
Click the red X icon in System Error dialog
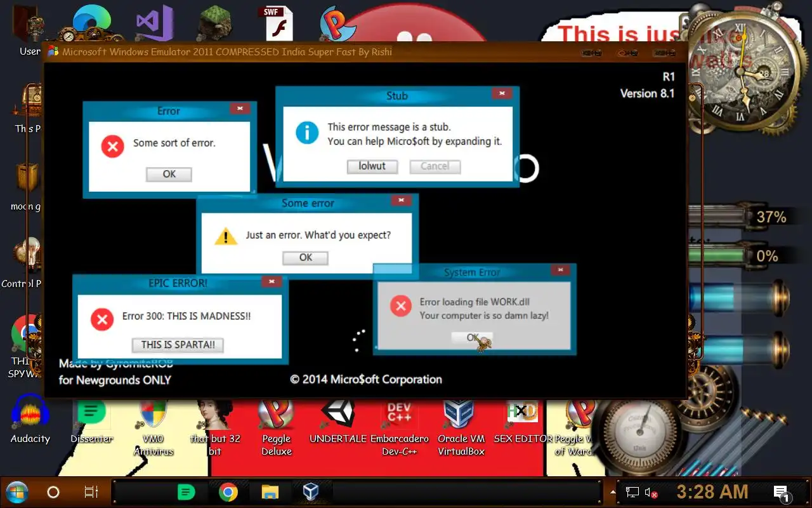(401, 307)
